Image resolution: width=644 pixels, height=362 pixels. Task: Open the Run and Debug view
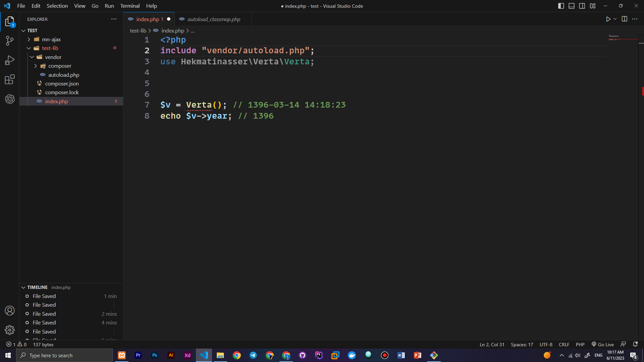(10, 60)
